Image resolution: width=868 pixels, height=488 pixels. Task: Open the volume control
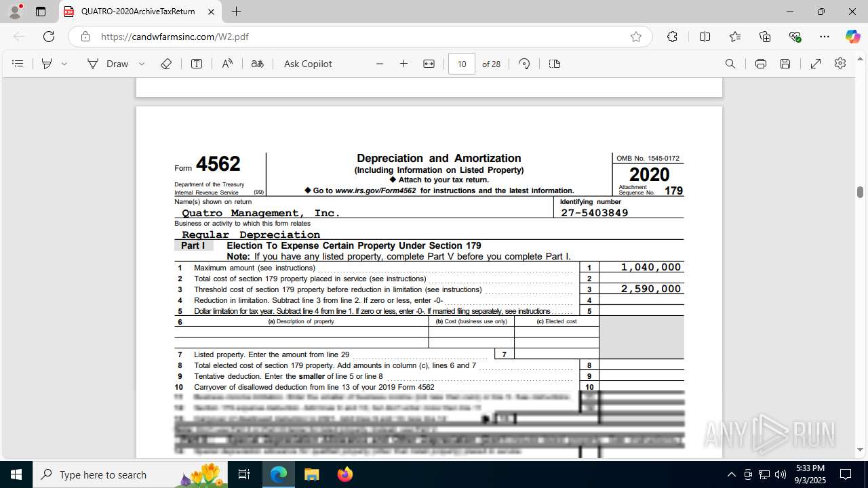(x=781, y=474)
